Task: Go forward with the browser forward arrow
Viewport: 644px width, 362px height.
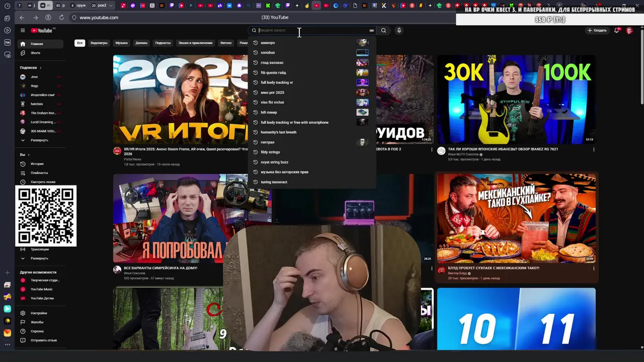Action: tap(35, 18)
